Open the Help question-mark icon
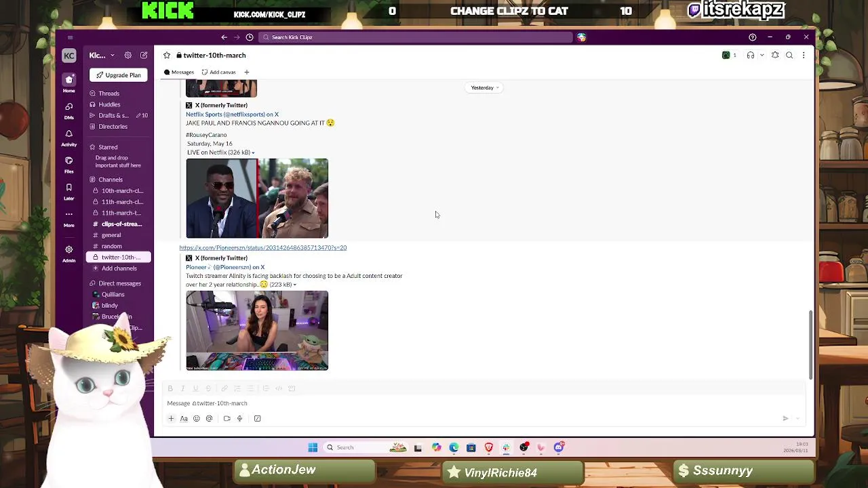This screenshot has width=868, height=488. (x=752, y=37)
